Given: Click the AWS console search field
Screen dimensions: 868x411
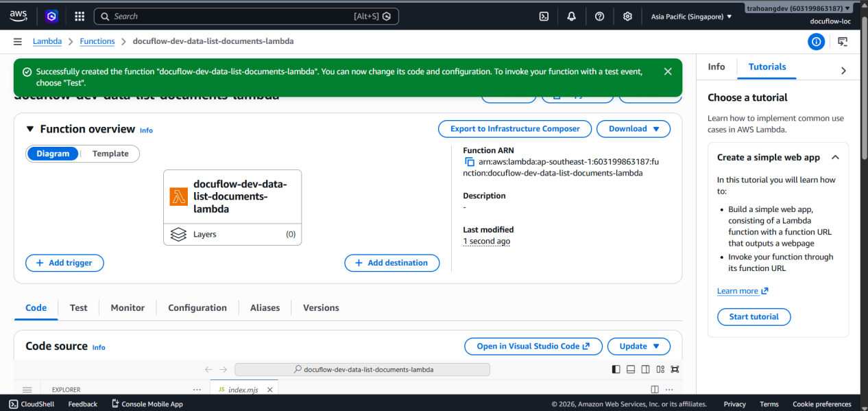Looking at the screenshot, I should [x=246, y=16].
